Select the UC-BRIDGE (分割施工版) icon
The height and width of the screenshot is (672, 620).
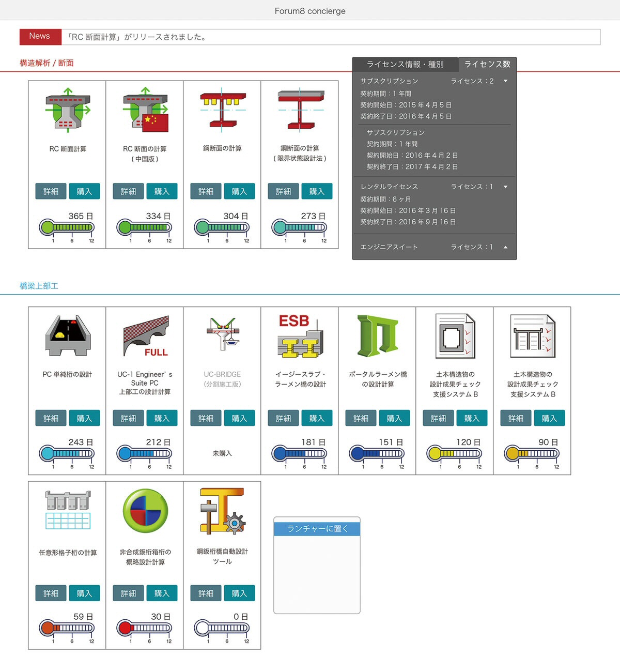[x=223, y=335]
